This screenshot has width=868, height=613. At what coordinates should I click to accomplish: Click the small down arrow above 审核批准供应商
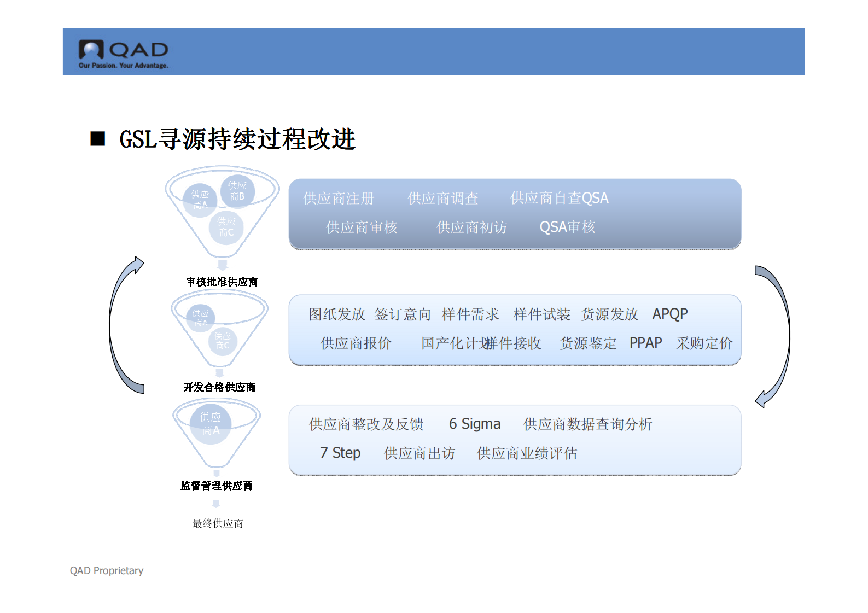[223, 265]
